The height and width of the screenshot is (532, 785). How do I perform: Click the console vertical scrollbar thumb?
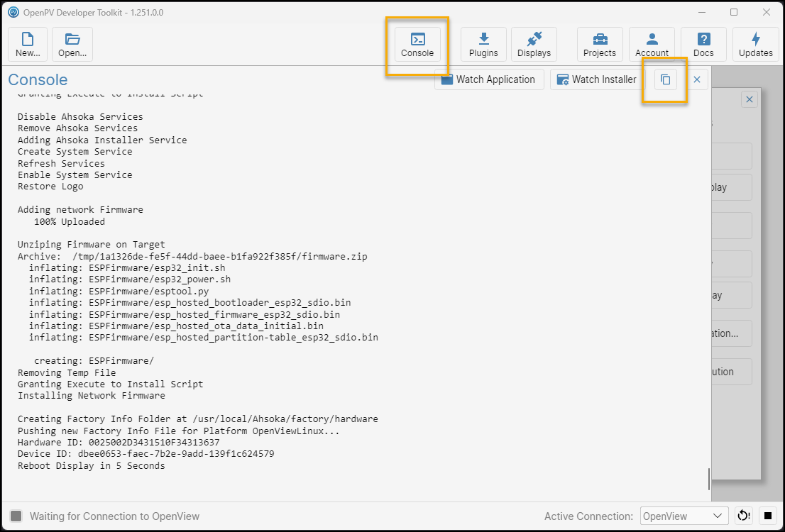pos(709,479)
